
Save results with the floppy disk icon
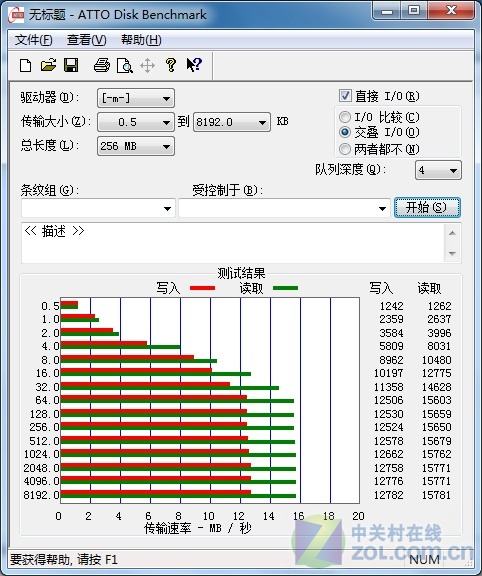point(71,65)
